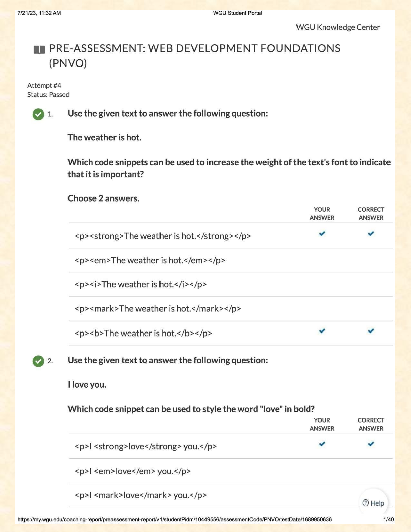Select the <em>love</em> answer option
411x532 pixels.
pos(133,471)
